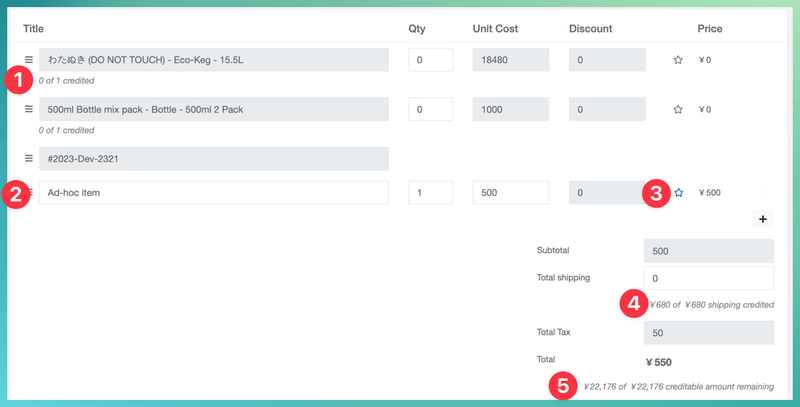Click the drag handle next to #2023-Dev-2321
The height and width of the screenshot is (407, 800).
pos(29,159)
